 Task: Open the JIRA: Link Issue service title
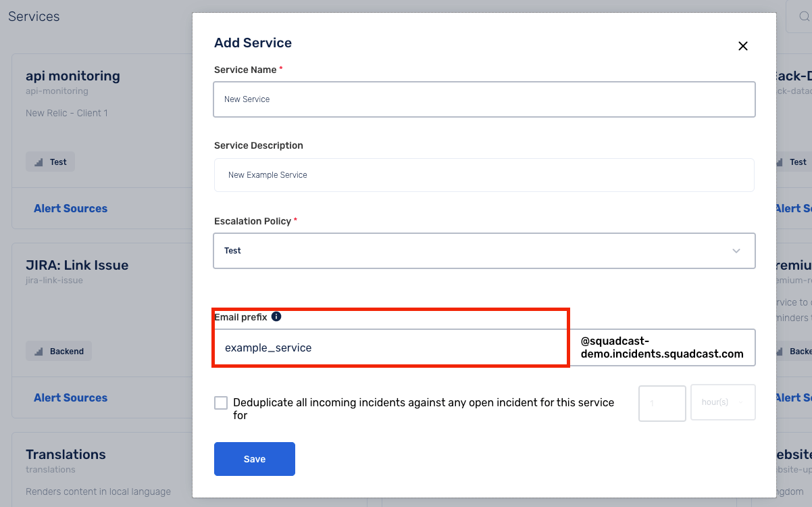tap(77, 265)
